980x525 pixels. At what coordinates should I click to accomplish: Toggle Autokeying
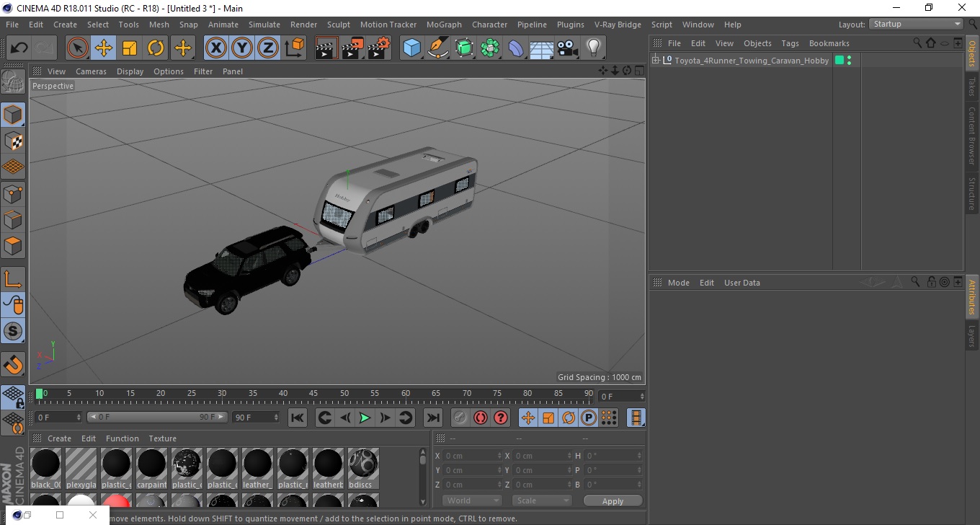pos(480,418)
